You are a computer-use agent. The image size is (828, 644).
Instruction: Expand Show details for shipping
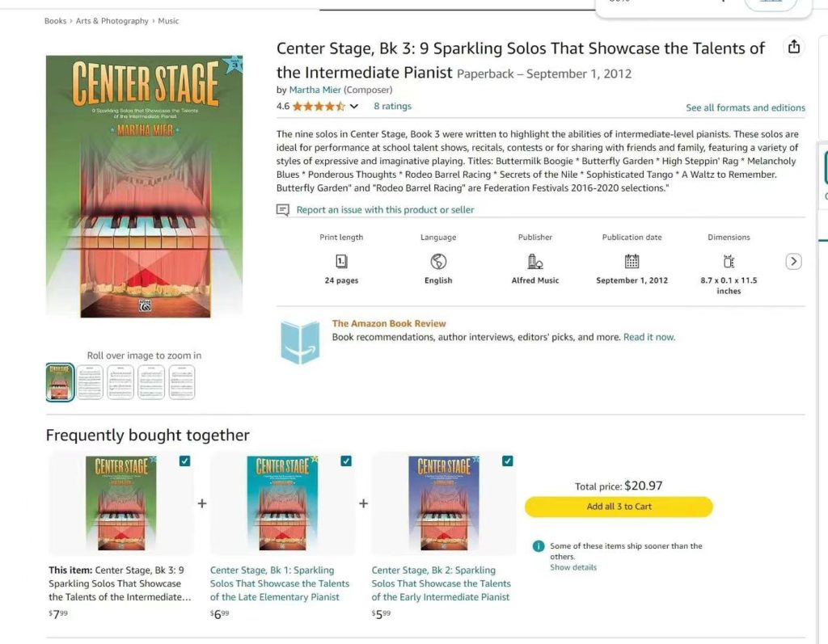coord(573,567)
